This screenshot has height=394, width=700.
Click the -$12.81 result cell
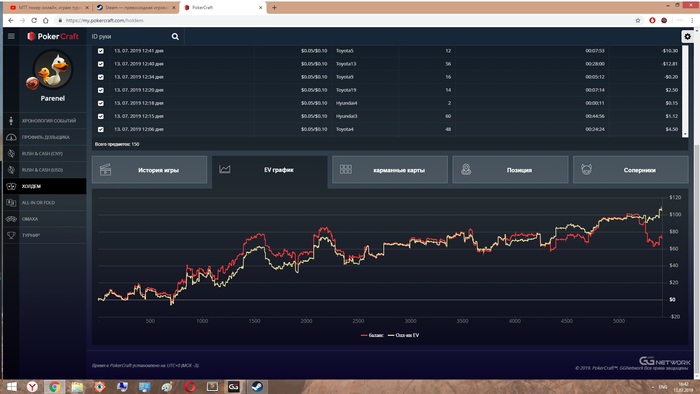(670, 64)
